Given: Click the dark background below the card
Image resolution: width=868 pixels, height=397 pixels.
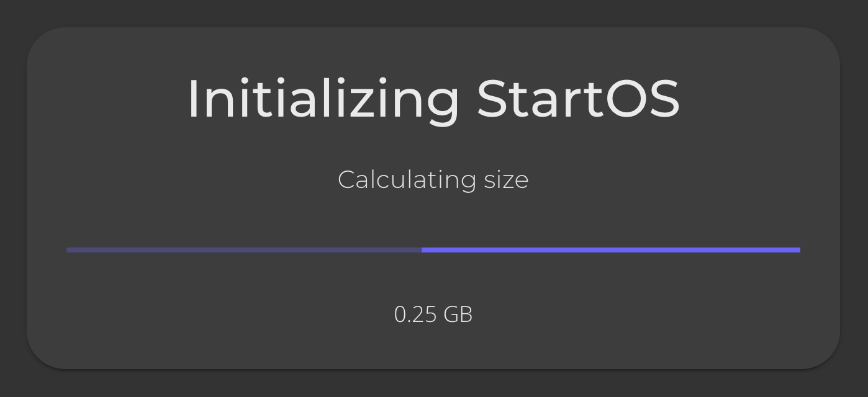Looking at the screenshot, I should pos(433,385).
